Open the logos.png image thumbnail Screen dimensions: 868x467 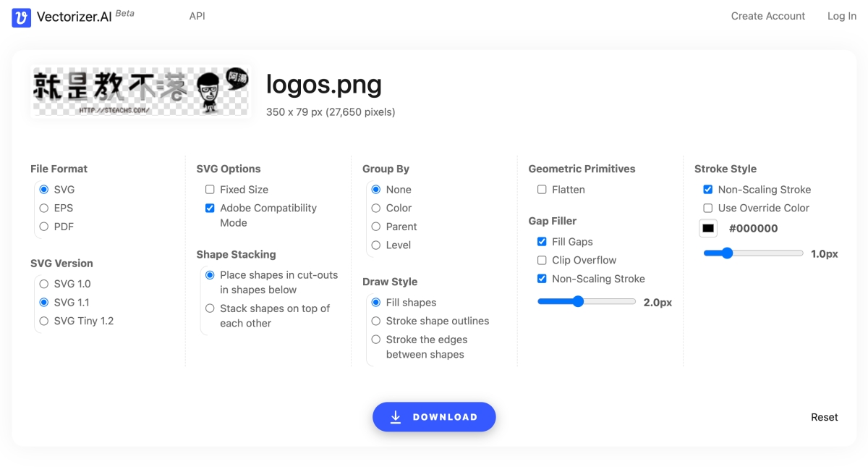[141, 91]
